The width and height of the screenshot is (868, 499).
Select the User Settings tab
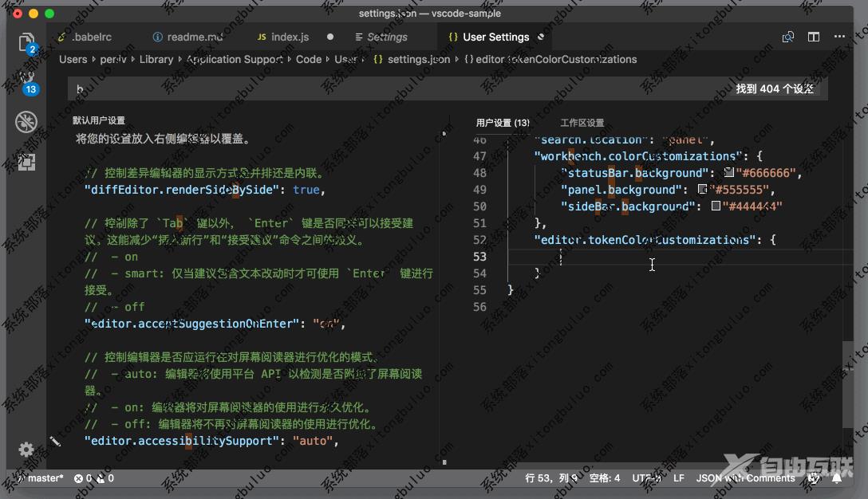click(x=489, y=37)
